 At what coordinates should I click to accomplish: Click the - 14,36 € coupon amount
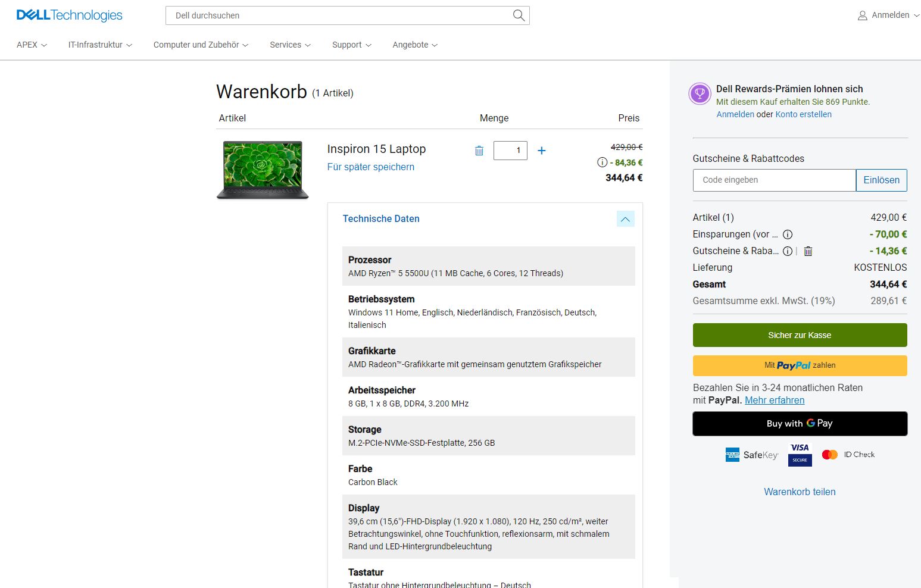point(888,251)
